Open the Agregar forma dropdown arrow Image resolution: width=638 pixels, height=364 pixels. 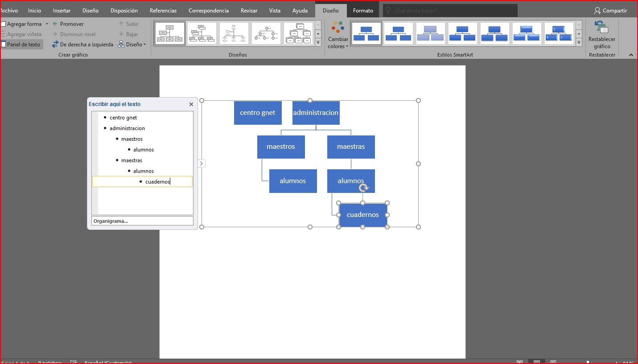click(47, 24)
